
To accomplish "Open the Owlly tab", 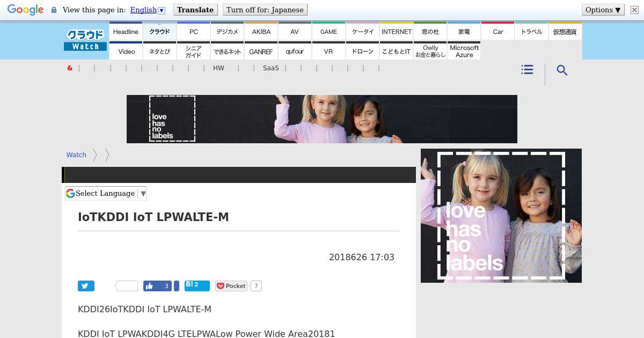I will [430, 52].
